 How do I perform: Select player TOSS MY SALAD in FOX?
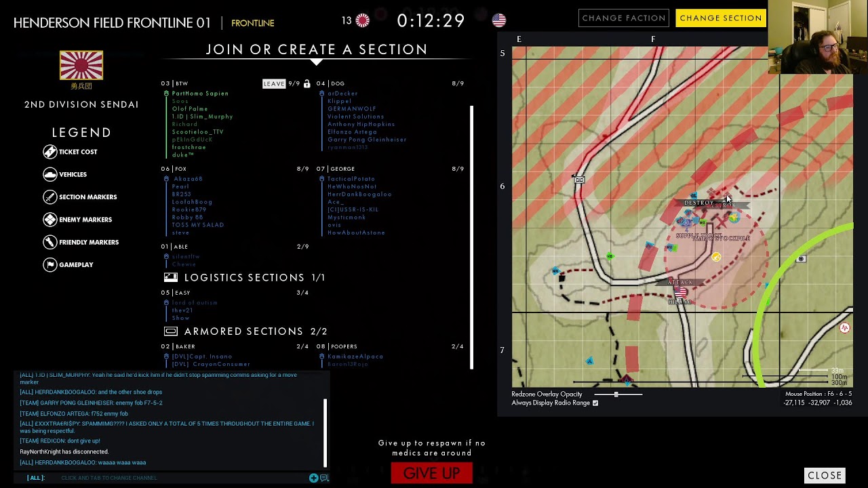[x=198, y=225]
